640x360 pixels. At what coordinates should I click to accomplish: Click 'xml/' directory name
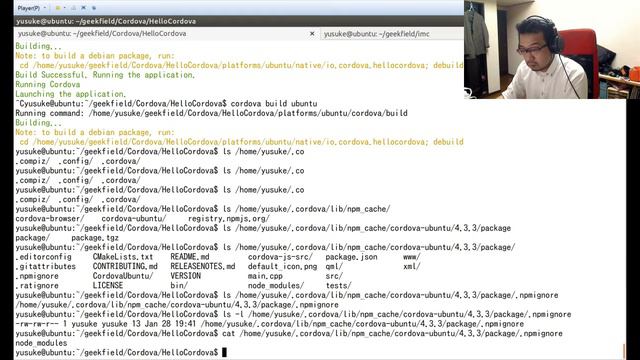pyautogui.click(x=412, y=267)
